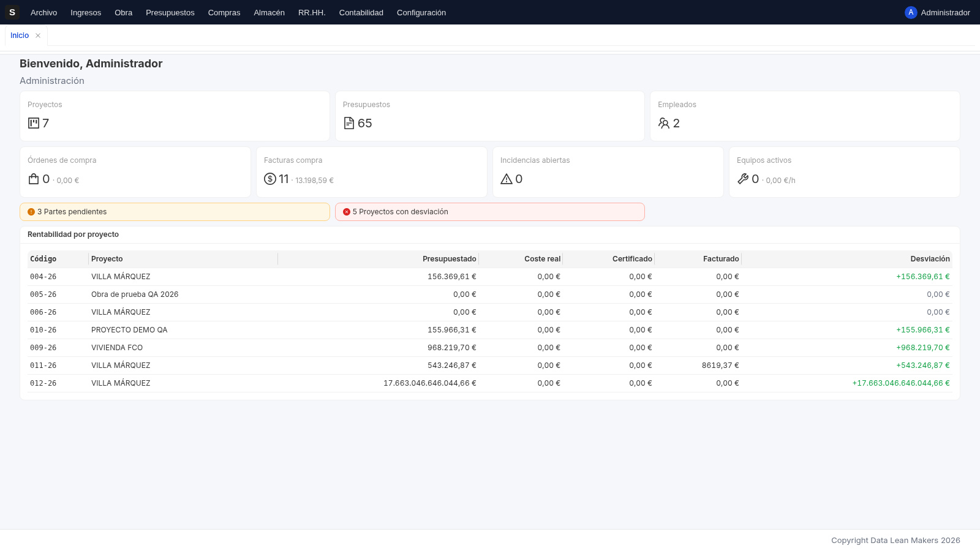Click the Administrador user avatar icon
The height and width of the screenshot is (551, 980).
tap(911, 12)
